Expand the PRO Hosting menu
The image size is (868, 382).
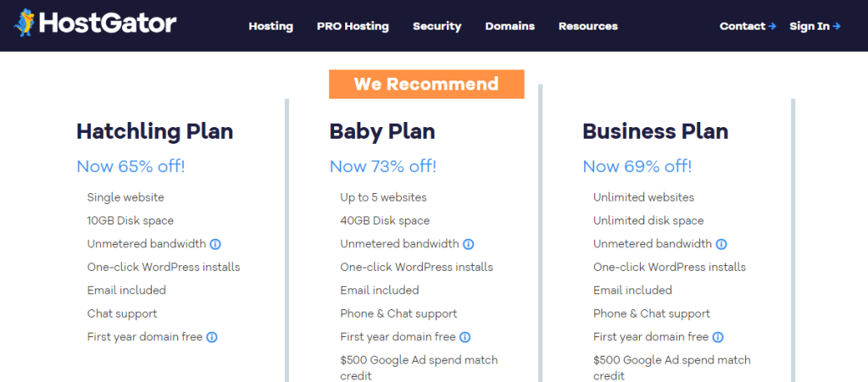(x=353, y=26)
